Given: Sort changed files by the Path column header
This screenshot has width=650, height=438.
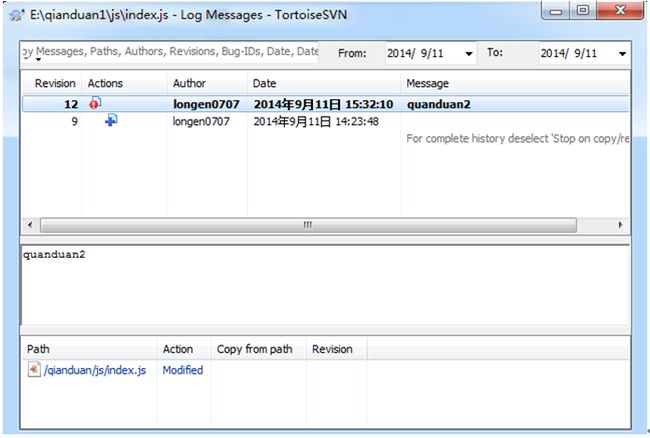Looking at the screenshot, I should click(x=90, y=349).
